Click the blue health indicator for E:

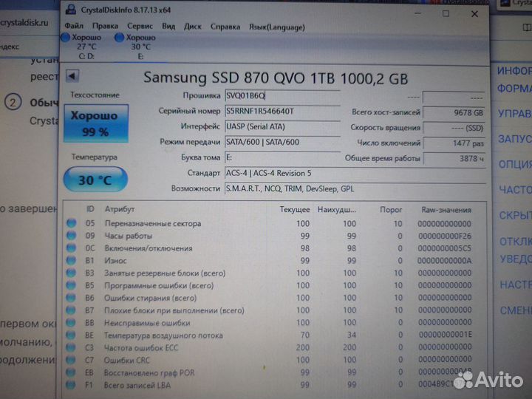[119, 38]
